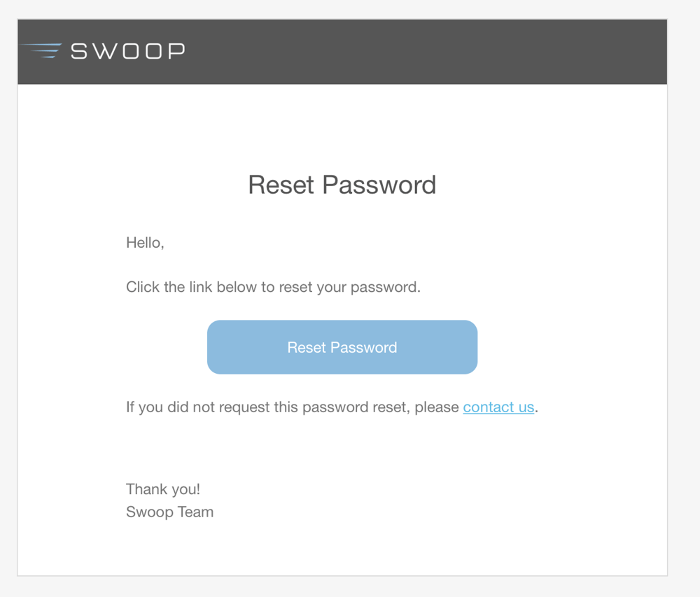Screen dimensions: 700x597
Task: Click the "Thank you!" closing line
Action: [163, 489]
